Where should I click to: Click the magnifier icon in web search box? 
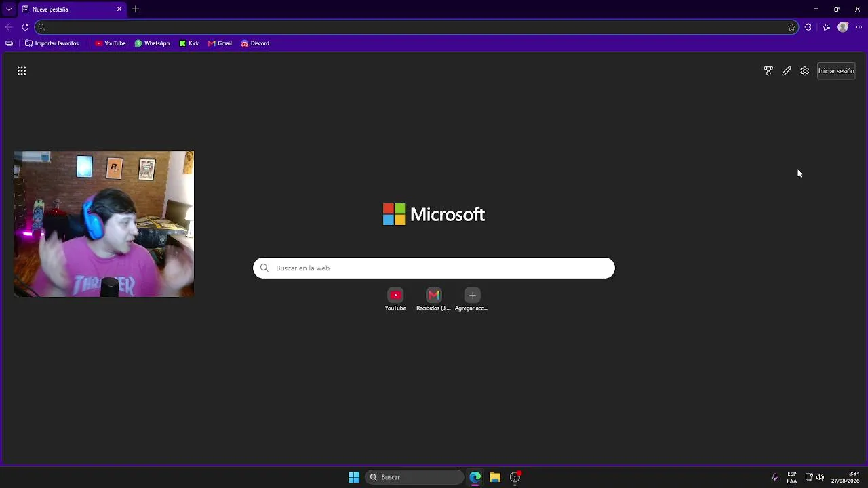click(264, 268)
